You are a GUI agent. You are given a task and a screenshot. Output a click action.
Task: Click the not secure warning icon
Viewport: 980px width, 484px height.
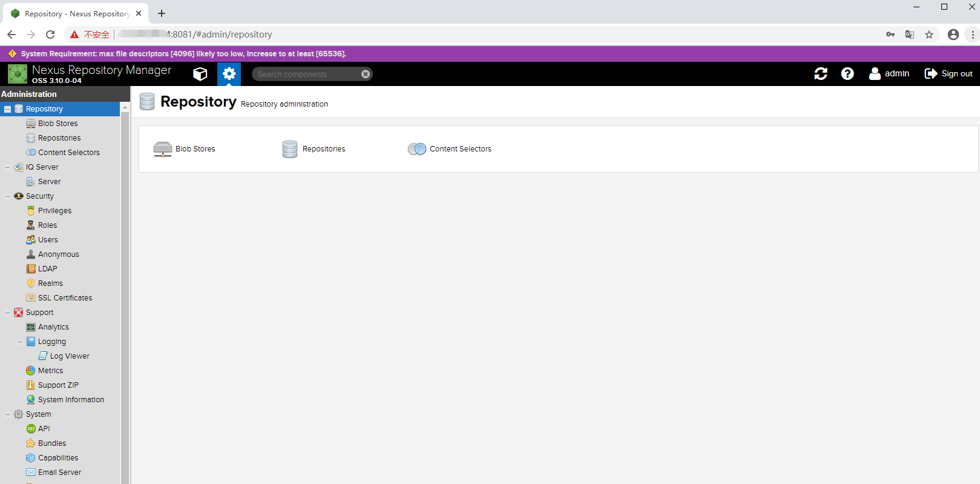74,35
